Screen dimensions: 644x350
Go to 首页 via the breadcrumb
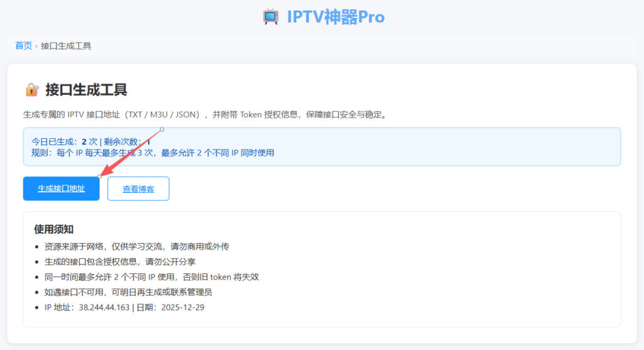click(23, 46)
